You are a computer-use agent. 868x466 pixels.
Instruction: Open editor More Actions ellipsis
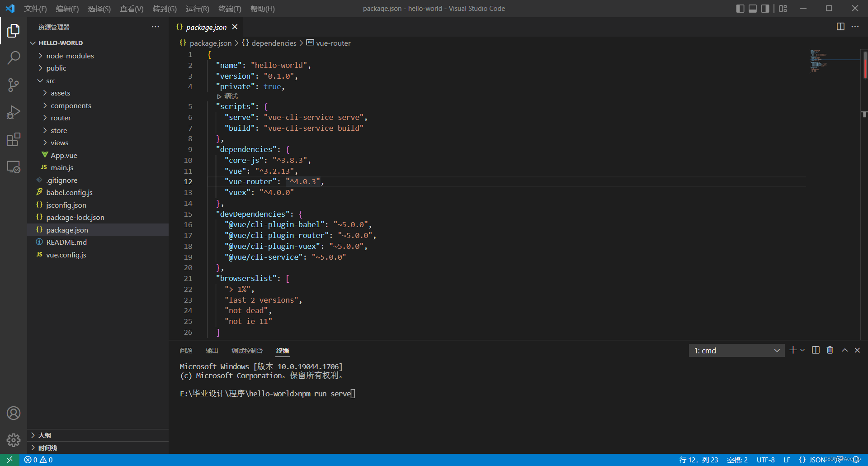pyautogui.click(x=855, y=27)
